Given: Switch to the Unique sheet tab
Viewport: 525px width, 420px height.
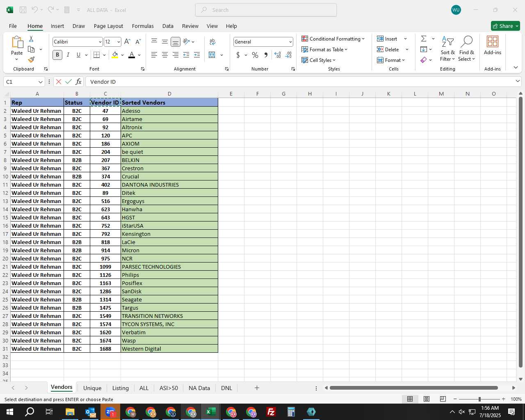Looking at the screenshot, I should [x=92, y=388].
